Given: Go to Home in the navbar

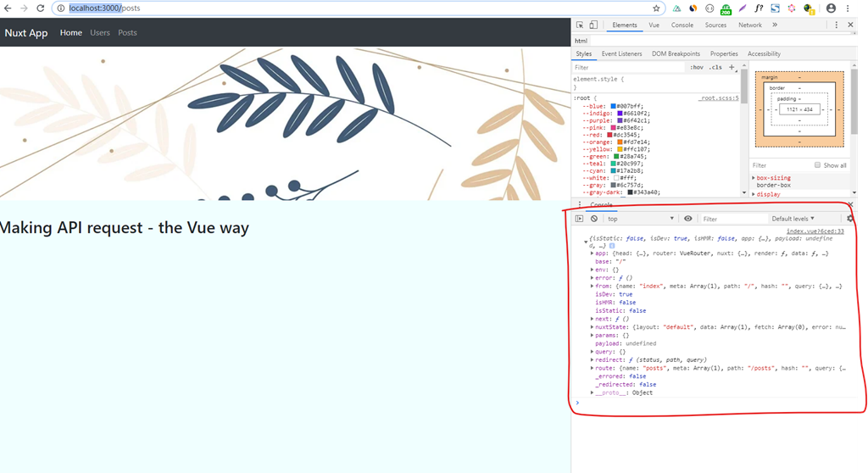Looking at the screenshot, I should [x=71, y=33].
